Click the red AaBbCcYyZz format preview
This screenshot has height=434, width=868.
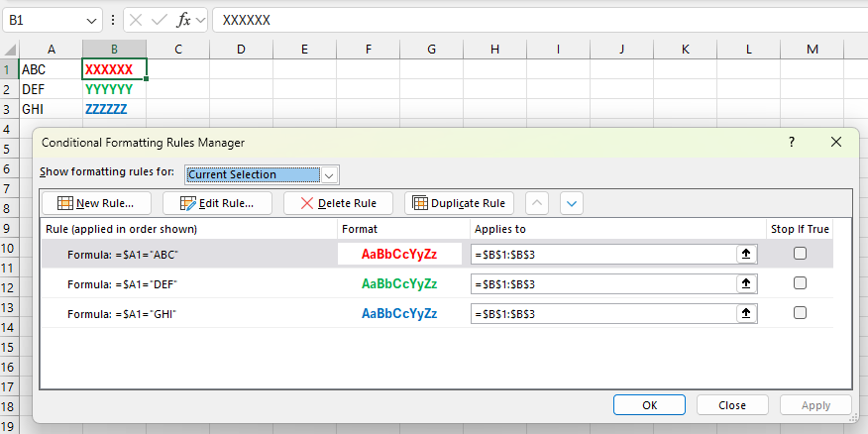(x=399, y=254)
